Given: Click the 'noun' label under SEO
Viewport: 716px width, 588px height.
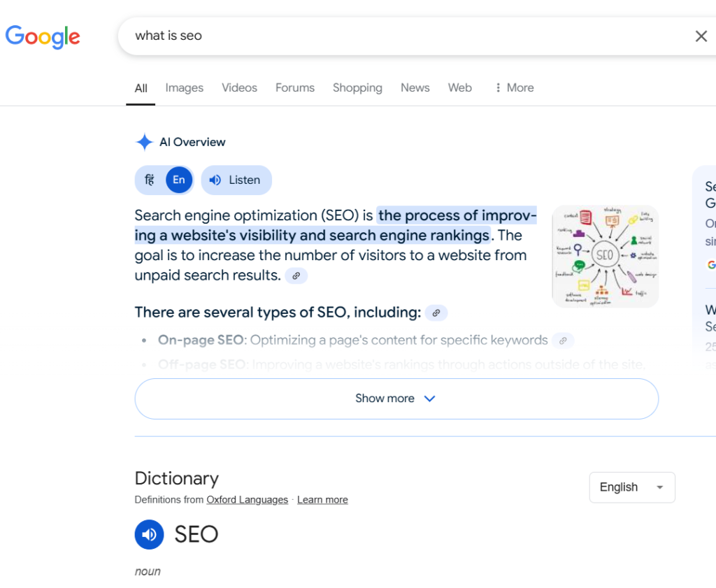Looking at the screenshot, I should tap(148, 571).
